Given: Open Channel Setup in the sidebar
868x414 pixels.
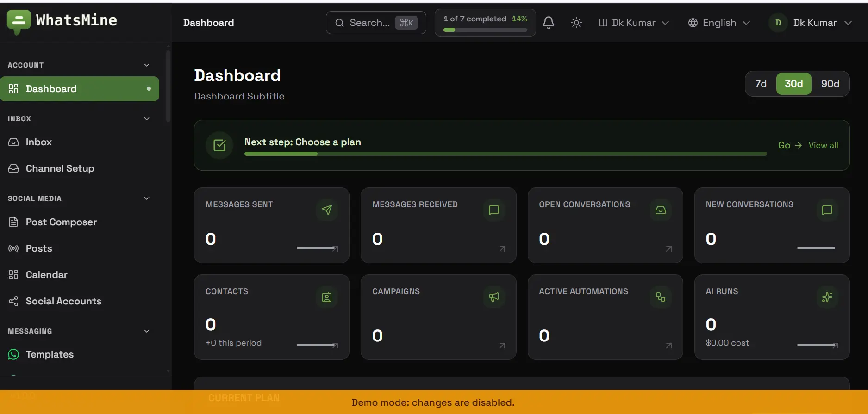Looking at the screenshot, I should 80,168.
